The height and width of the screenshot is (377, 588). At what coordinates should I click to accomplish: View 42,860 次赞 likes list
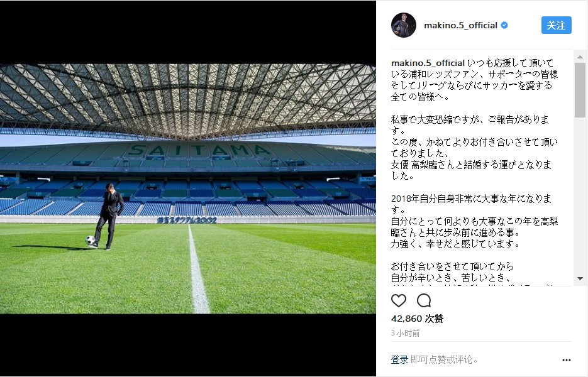point(417,319)
